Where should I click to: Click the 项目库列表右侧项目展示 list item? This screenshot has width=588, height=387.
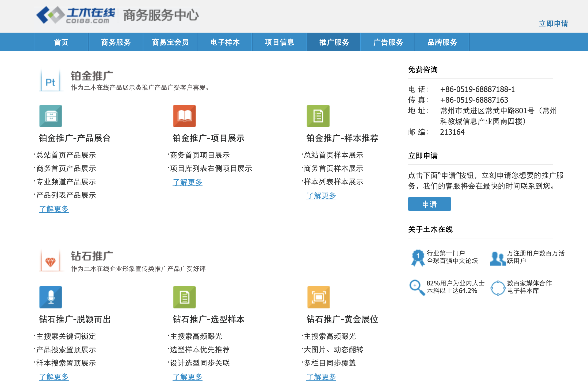pos(210,168)
